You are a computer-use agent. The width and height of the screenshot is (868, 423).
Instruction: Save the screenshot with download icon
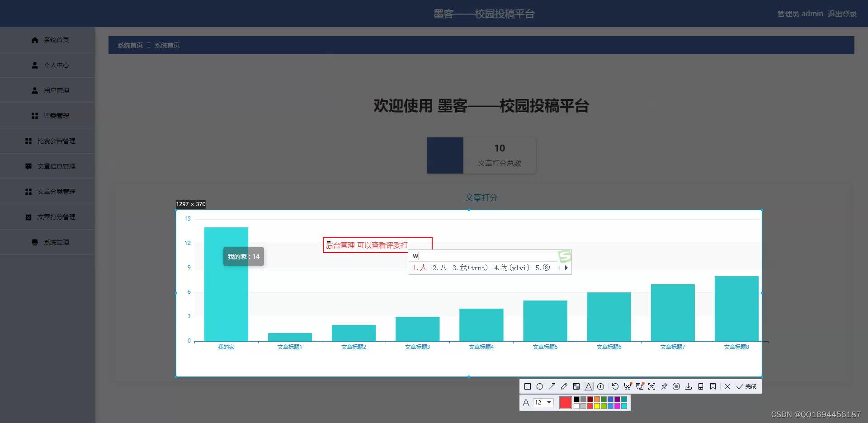click(689, 386)
